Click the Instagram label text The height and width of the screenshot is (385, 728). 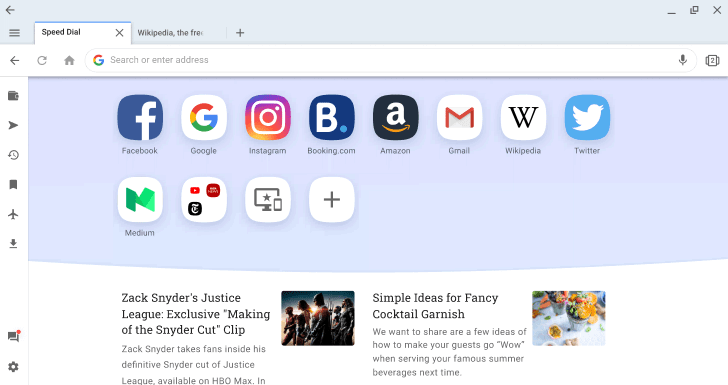click(x=268, y=150)
